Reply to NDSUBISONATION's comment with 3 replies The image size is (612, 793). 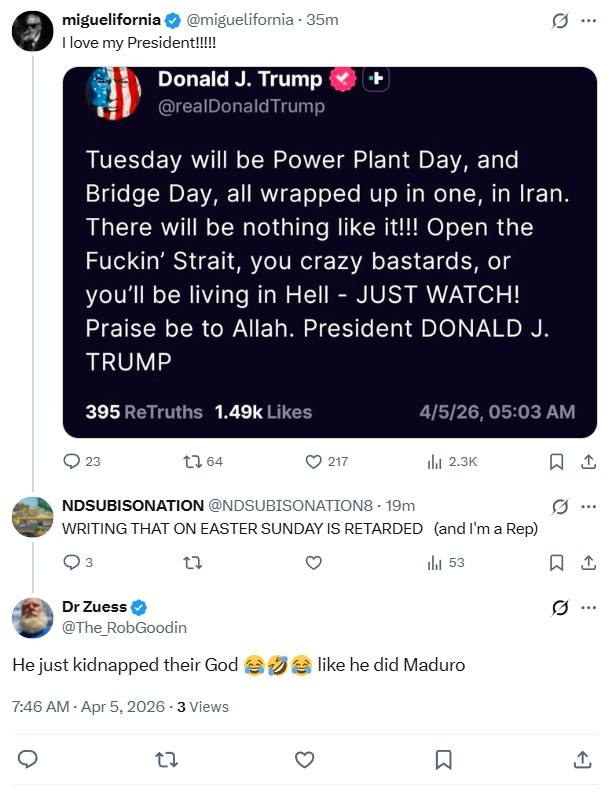click(x=77, y=562)
